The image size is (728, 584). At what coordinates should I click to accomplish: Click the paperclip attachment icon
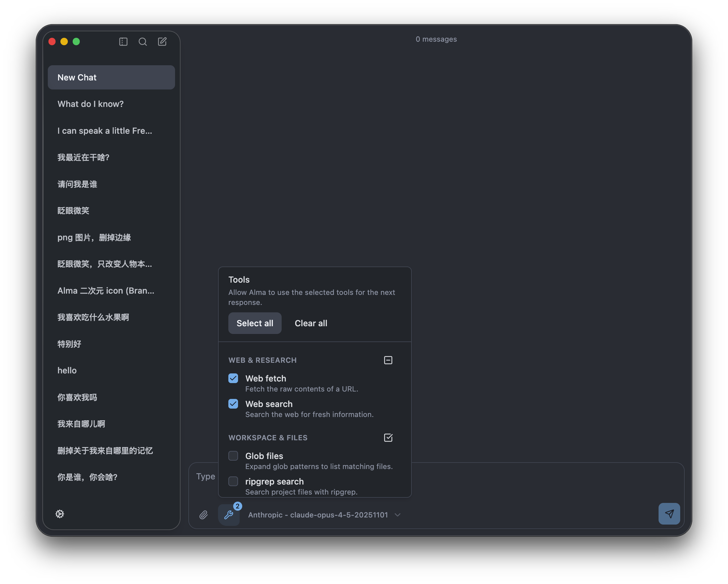(x=203, y=515)
